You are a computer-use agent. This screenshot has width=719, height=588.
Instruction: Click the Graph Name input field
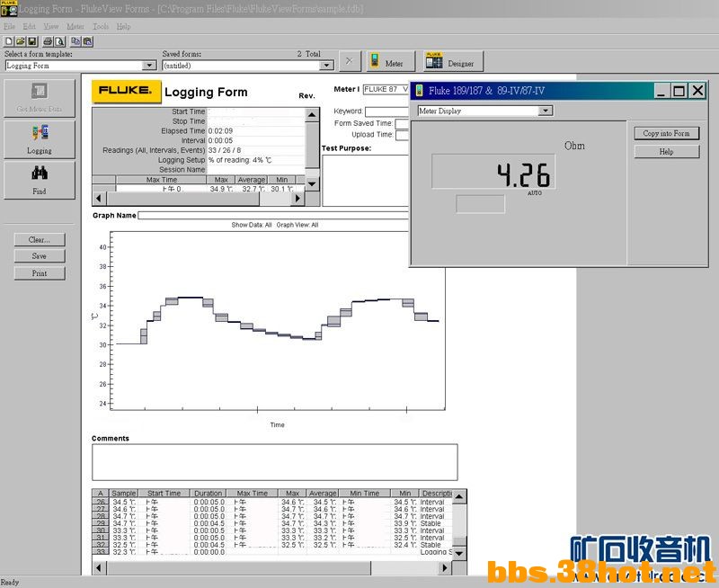click(273, 215)
